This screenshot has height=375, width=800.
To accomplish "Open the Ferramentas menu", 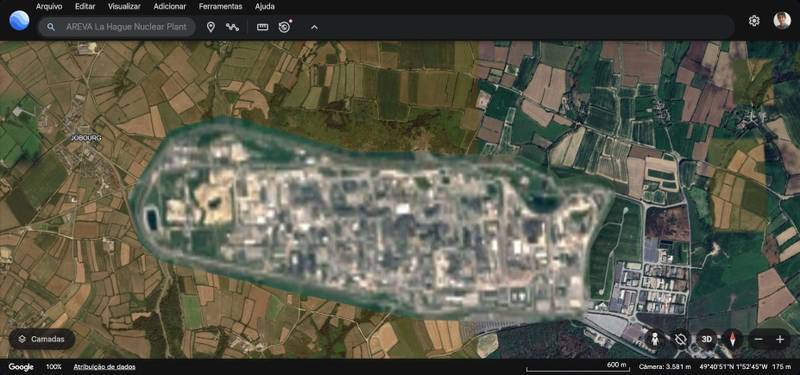I will [x=220, y=7].
